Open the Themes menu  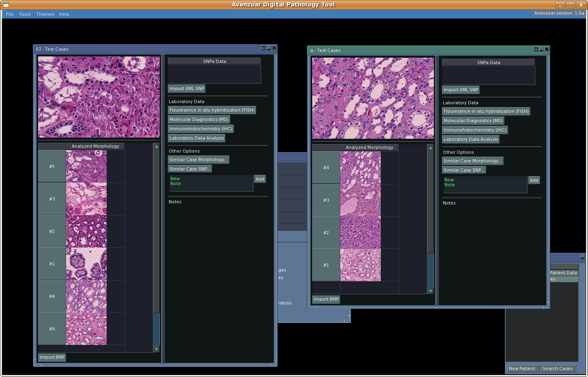[x=45, y=14]
